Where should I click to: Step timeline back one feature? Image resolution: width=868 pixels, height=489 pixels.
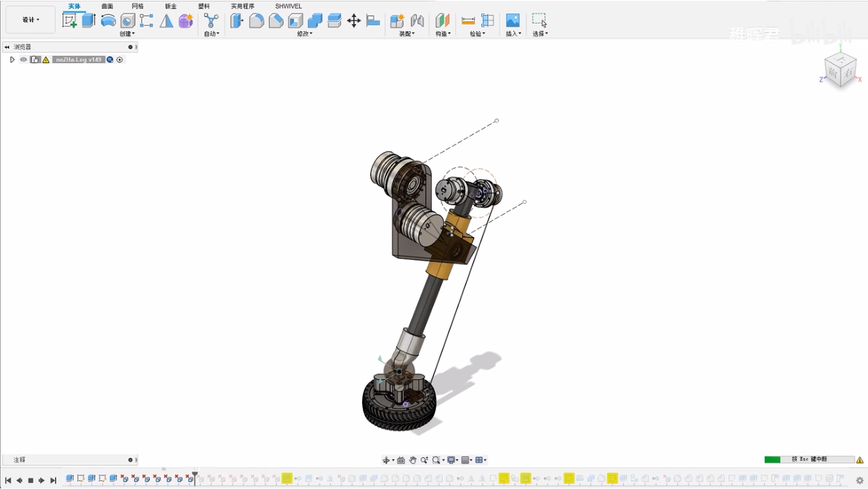[x=19, y=480]
